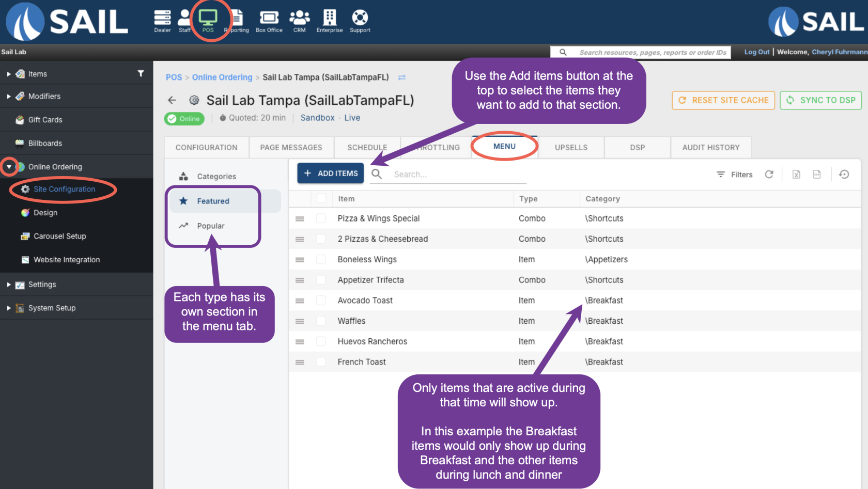The height and width of the screenshot is (489, 868).
Task: Click the Reset Site Cache button
Action: [723, 100]
